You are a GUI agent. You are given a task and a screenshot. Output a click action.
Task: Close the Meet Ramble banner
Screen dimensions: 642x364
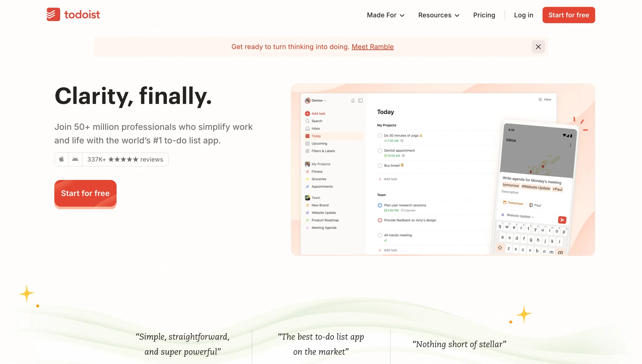pos(538,47)
